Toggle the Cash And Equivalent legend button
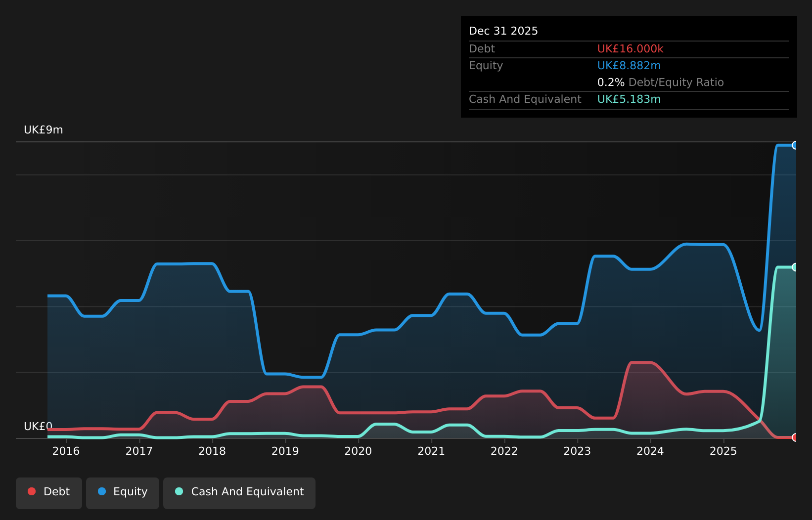The width and height of the screenshot is (812, 520). (x=239, y=493)
